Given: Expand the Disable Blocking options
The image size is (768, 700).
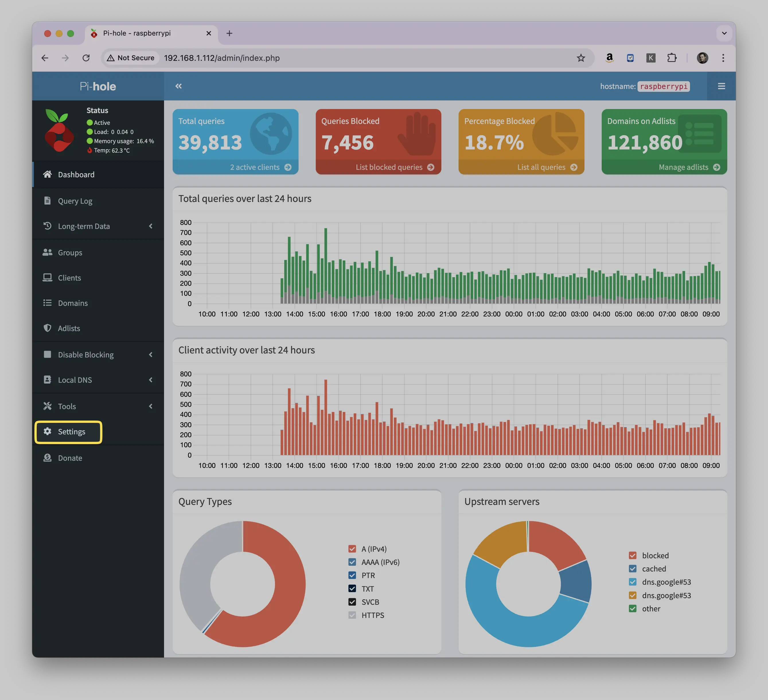Looking at the screenshot, I should pos(98,354).
